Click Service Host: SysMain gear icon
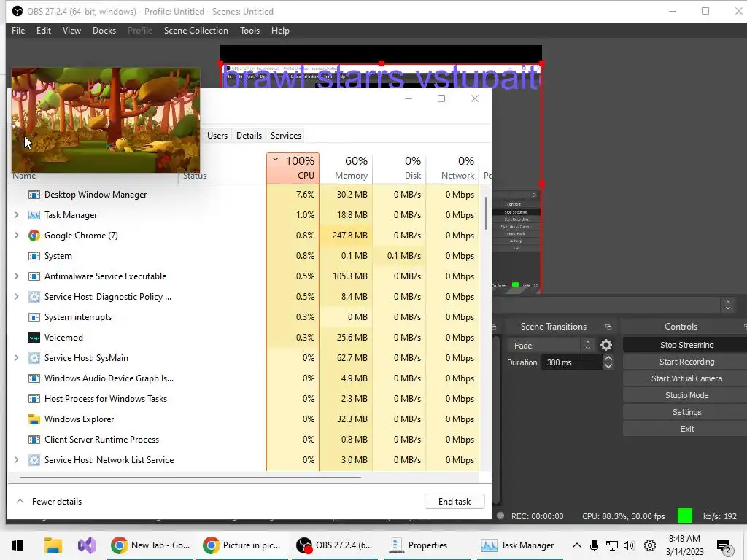Viewport: 747px width, 560px height. click(x=34, y=358)
